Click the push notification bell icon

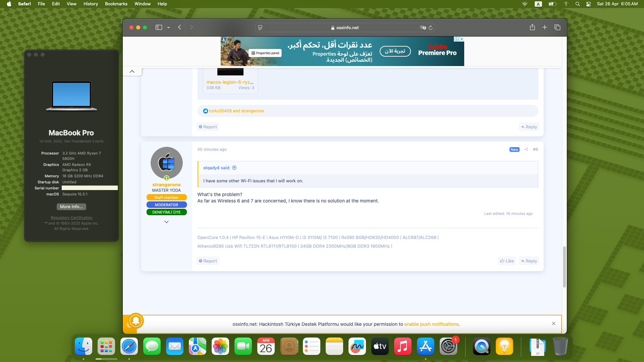tap(136, 321)
